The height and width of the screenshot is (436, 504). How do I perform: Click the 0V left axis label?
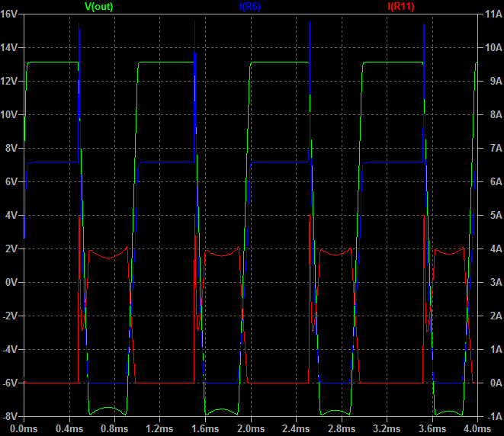[x=11, y=283]
